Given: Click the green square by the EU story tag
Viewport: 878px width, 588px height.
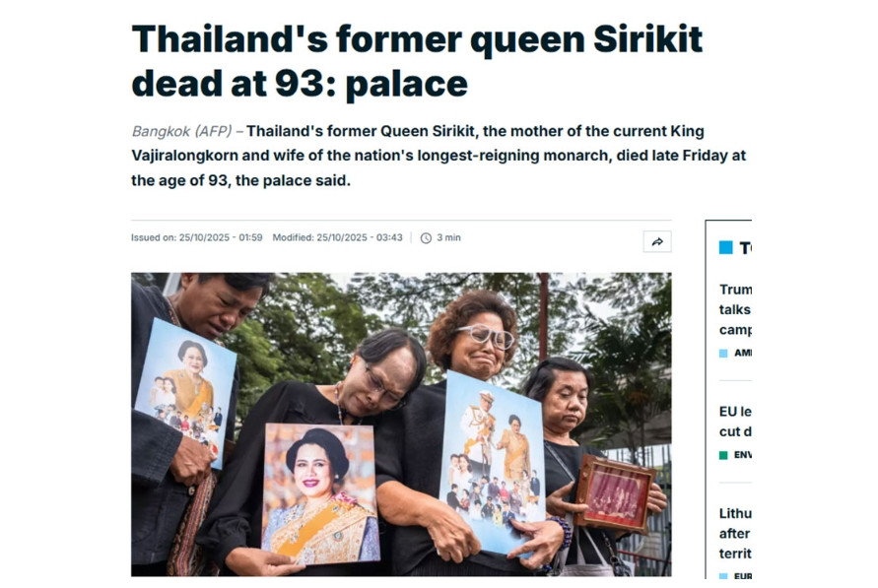Looking at the screenshot, I should point(723,455).
